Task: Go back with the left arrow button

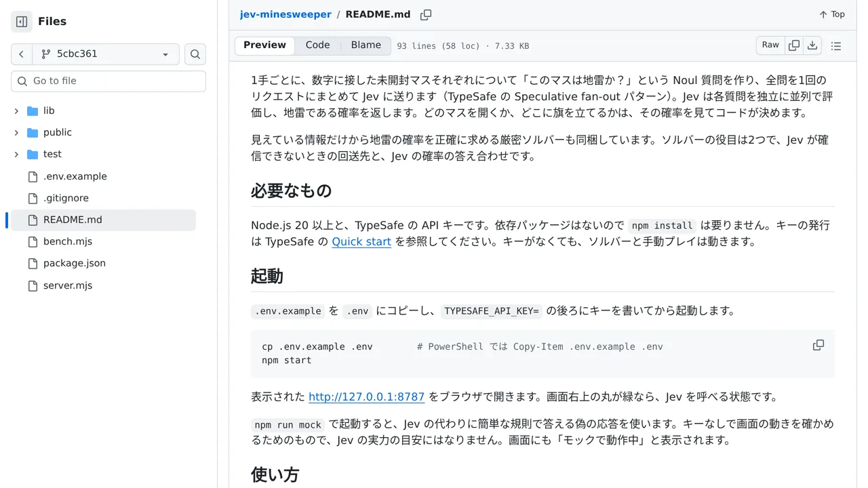Action: 22,54
